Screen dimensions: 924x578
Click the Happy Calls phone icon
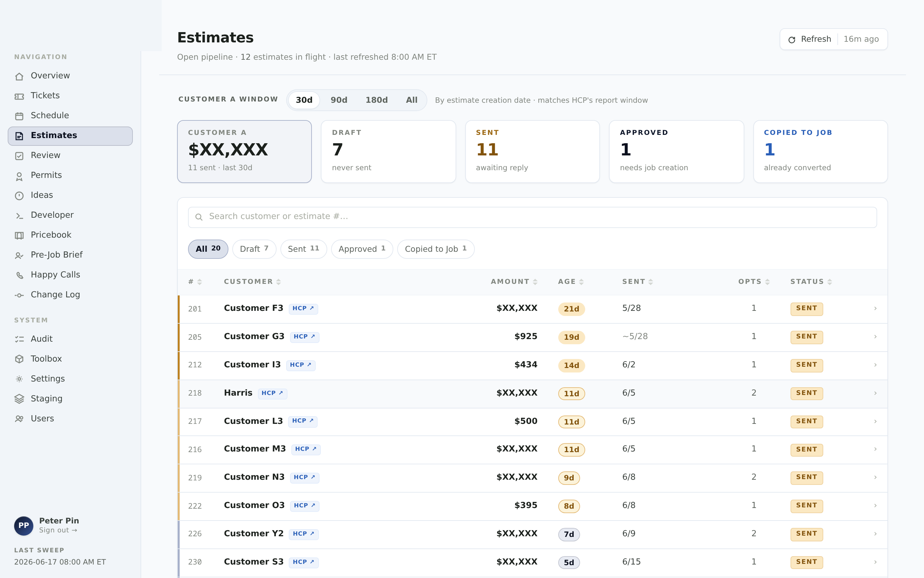coord(19,275)
